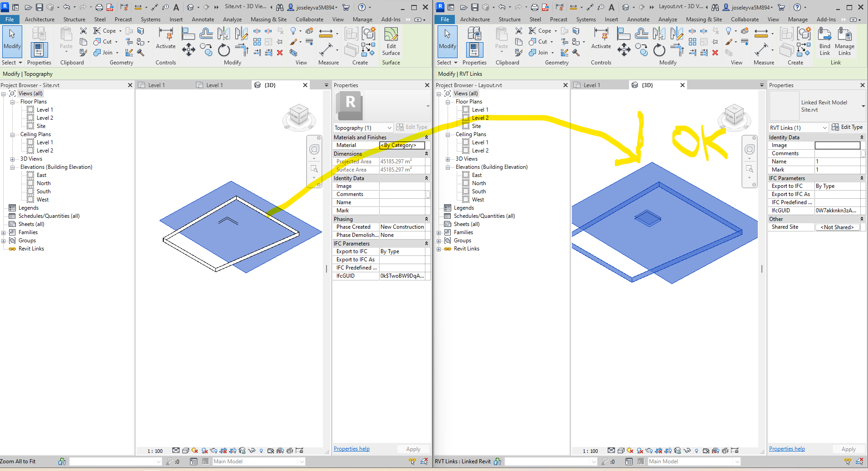
Task: Collapse Elevations node in Layout.rvt Project Browser
Action: (448, 167)
